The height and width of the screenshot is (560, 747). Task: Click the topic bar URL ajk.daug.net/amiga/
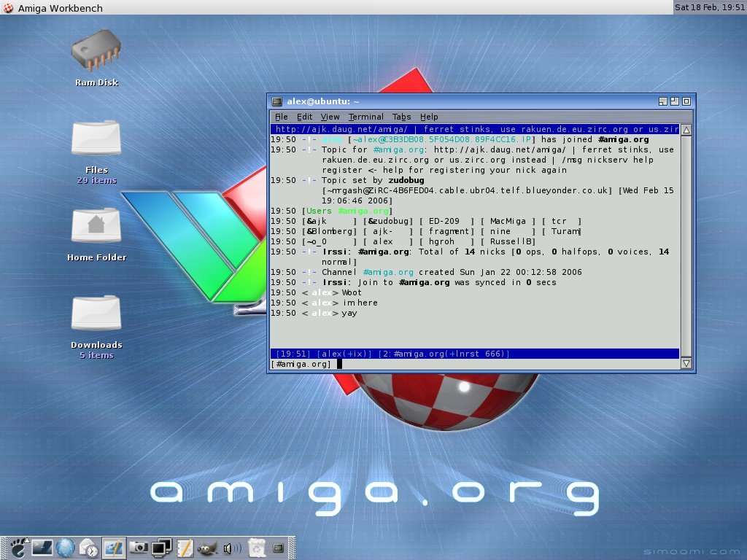pos(341,129)
